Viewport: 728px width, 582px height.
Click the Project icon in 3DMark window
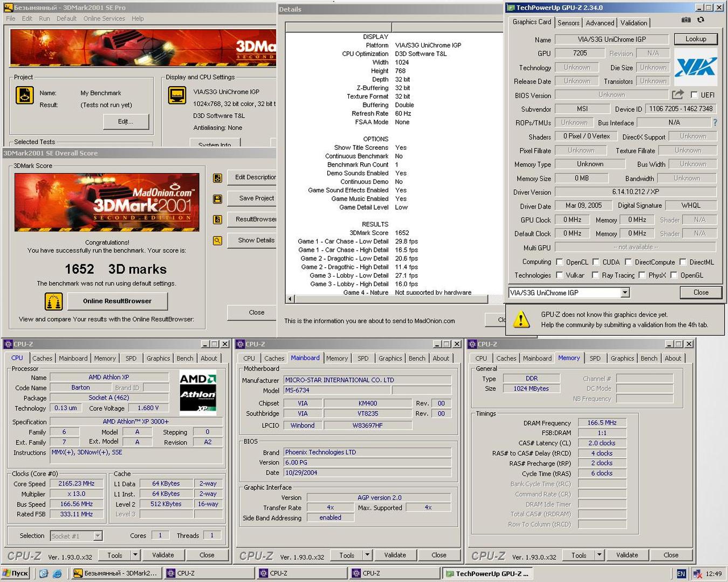(x=25, y=95)
